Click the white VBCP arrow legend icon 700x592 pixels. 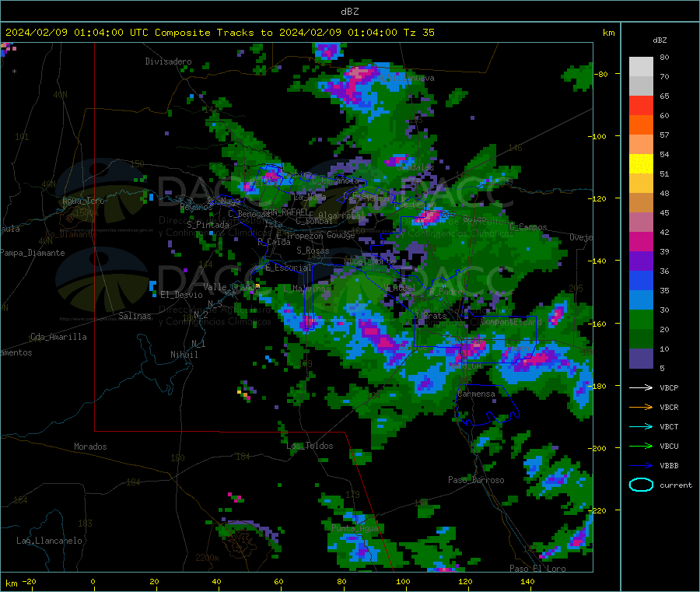[641, 387]
